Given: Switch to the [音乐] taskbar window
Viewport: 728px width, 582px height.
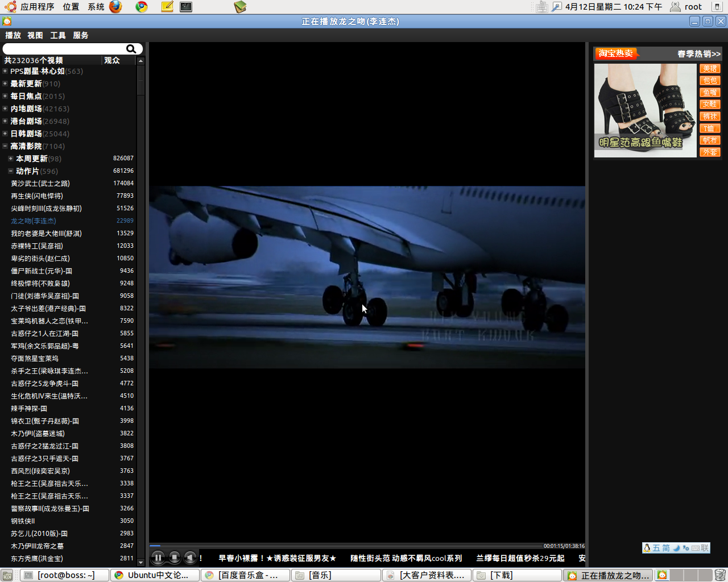Looking at the screenshot, I should tap(336, 575).
